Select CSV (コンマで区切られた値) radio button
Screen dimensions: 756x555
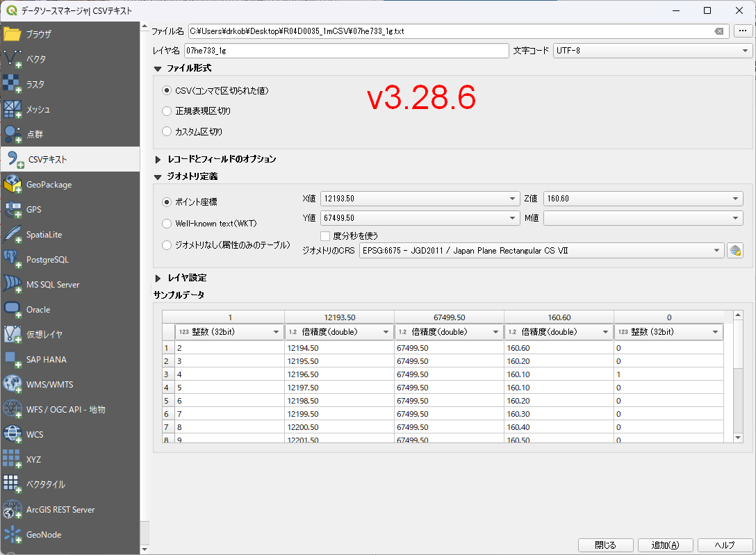(167, 90)
